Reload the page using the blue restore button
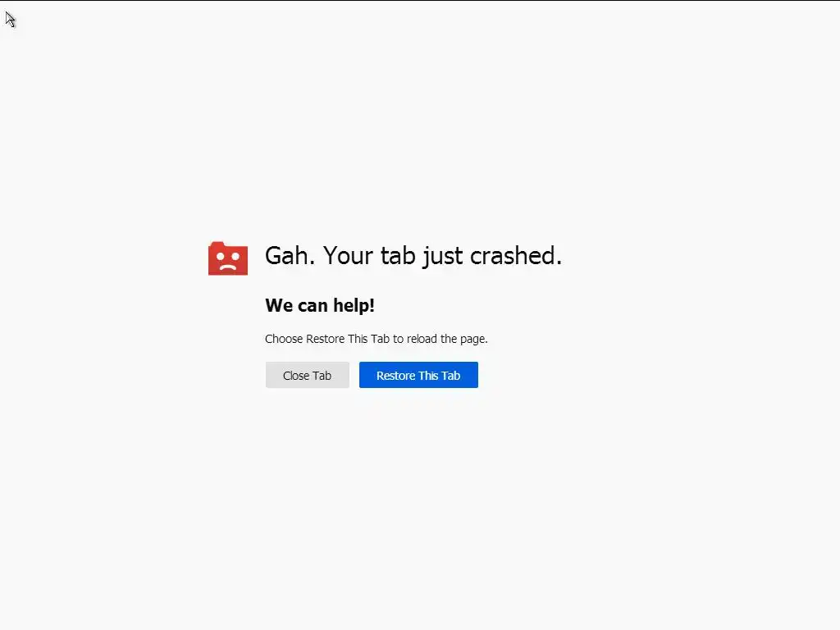Image resolution: width=840 pixels, height=630 pixels. point(418,375)
